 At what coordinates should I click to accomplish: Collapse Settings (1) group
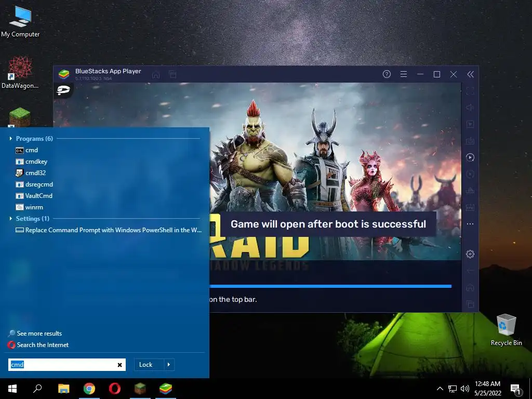coord(11,219)
